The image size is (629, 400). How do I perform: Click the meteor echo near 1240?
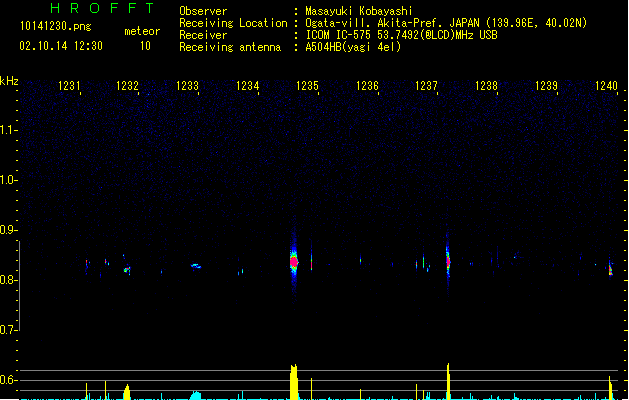(610, 268)
